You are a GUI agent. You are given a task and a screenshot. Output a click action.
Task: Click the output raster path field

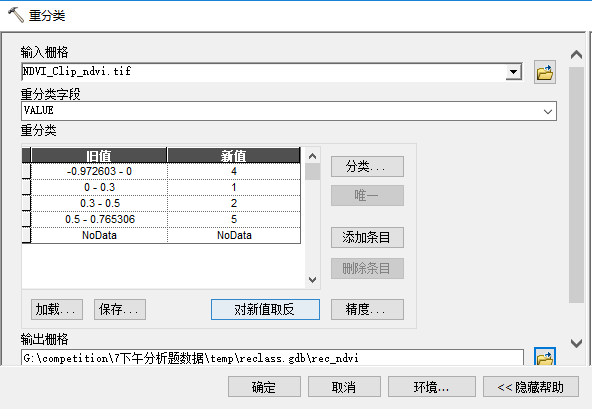[272, 358]
